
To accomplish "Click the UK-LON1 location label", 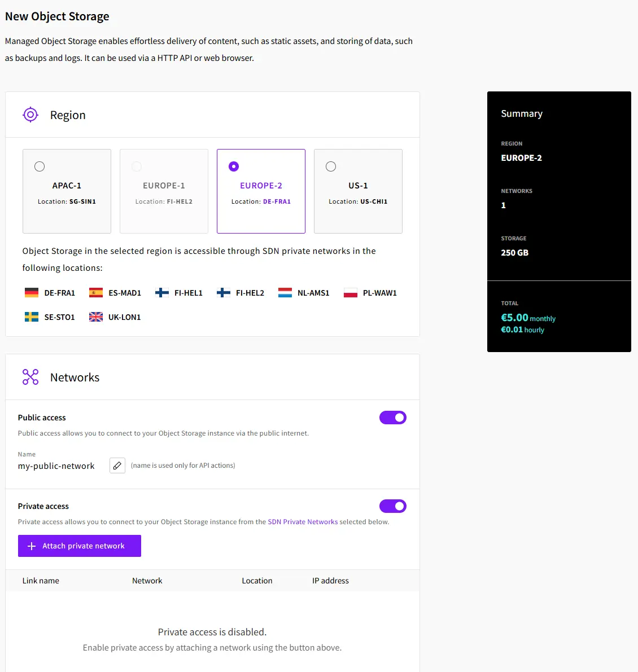I will pyautogui.click(x=124, y=317).
